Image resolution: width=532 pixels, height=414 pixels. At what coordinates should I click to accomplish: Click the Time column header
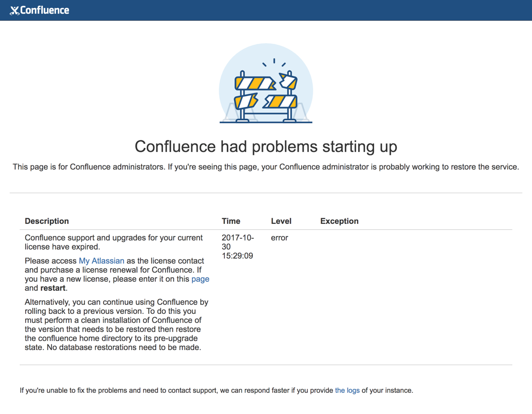pyautogui.click(x=231, y=221)
